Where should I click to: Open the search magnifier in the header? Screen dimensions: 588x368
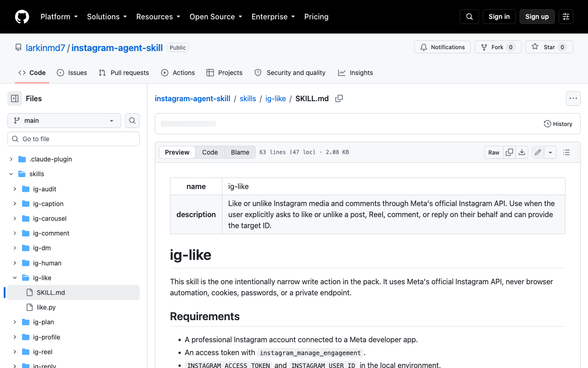469,17
